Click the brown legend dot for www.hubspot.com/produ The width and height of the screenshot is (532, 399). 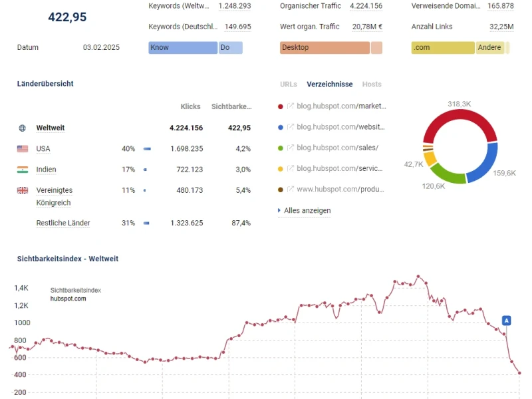280,190
